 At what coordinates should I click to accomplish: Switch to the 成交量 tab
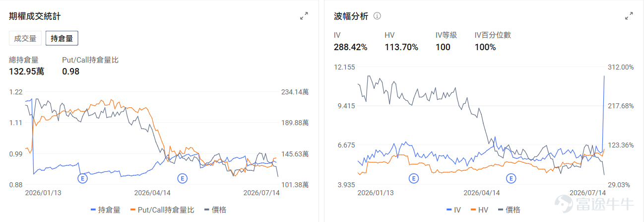click(x=25, y=38)
